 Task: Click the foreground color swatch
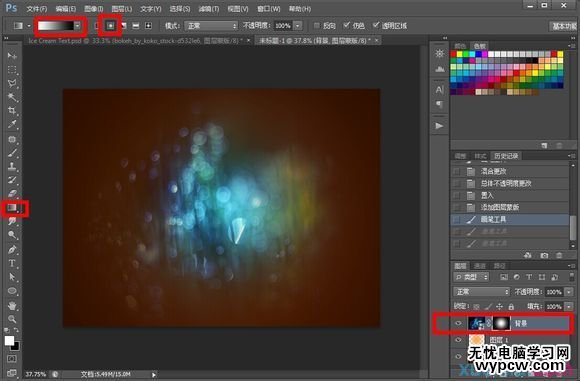tap(9, 341)
